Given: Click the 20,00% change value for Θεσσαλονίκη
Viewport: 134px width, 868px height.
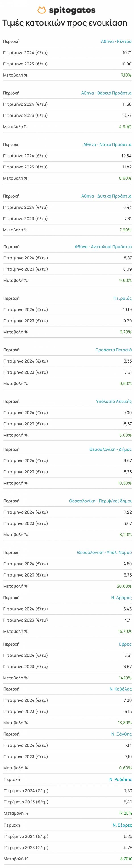Looking at the screenshot, I should coord(124,586).
